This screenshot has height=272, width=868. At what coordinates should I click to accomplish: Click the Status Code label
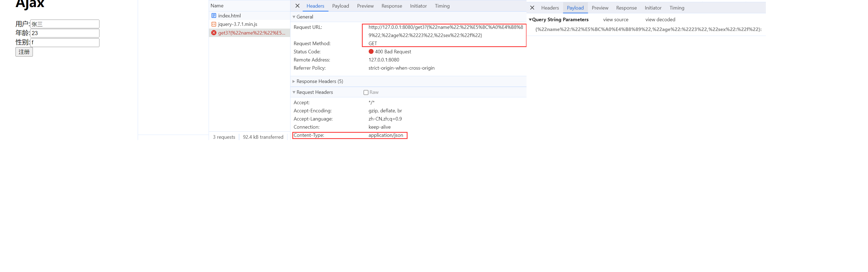point(307,52)
